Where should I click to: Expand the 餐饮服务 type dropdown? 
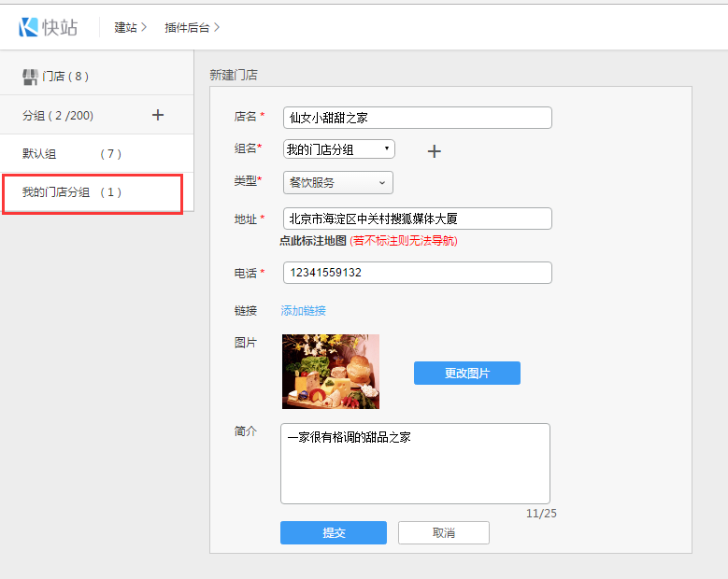[337, 183]
